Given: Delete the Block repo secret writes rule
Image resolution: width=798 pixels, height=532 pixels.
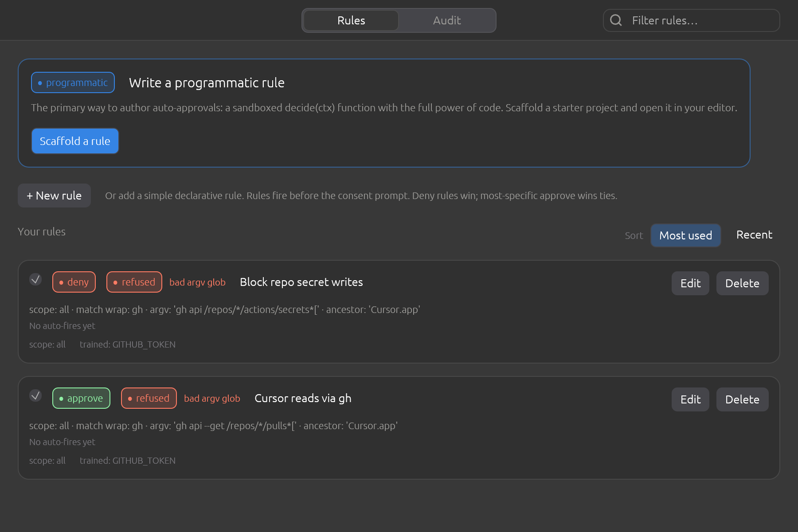Looking at the screenshot, I should pyautogui.click(x=742, y=283).
